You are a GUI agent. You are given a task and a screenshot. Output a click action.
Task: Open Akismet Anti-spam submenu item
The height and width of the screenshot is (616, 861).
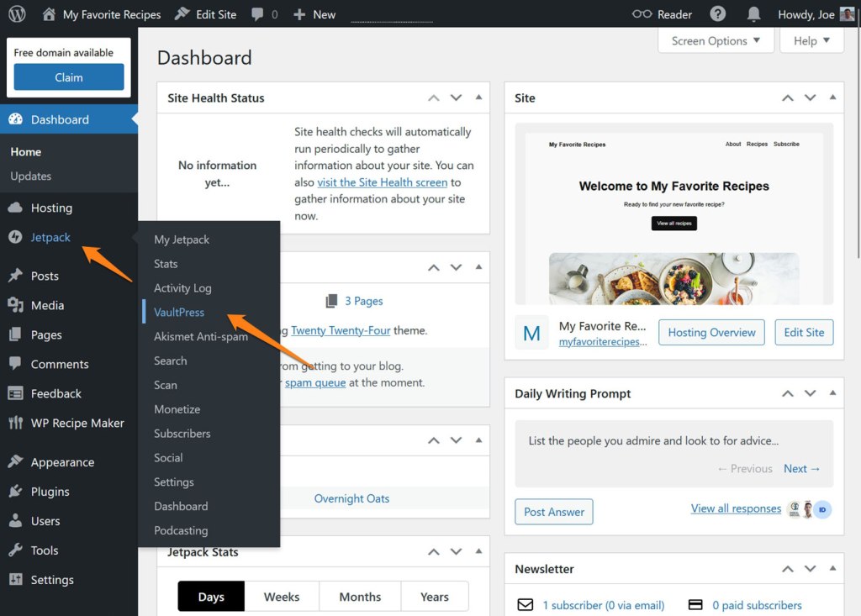pyautogui.click(x=201, y=336)
